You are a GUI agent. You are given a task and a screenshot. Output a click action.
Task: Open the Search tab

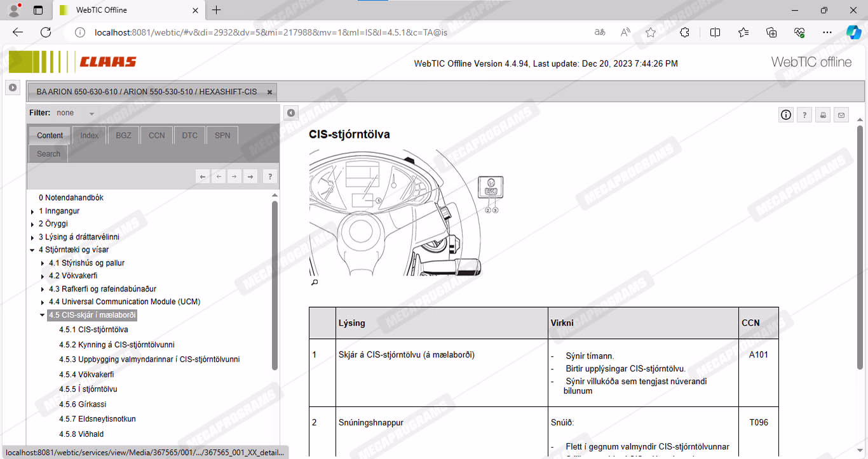[48, 154]
